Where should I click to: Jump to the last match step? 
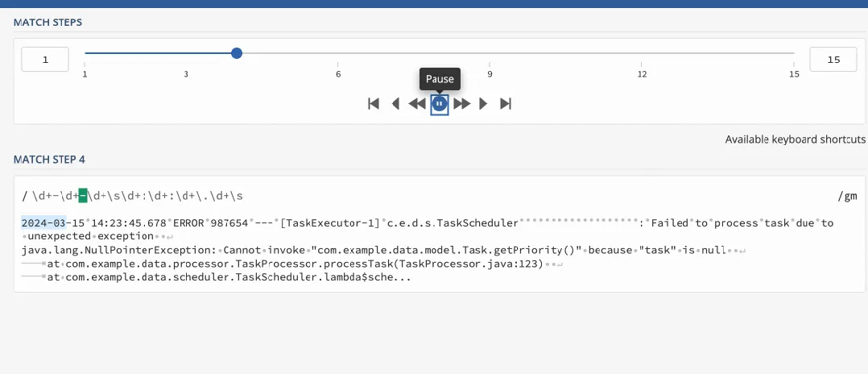point(506,103)
